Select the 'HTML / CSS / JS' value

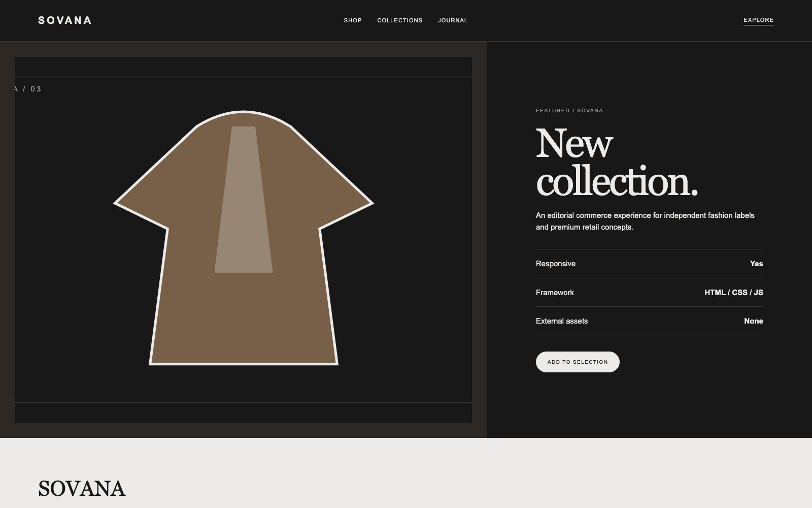[734, 293]
